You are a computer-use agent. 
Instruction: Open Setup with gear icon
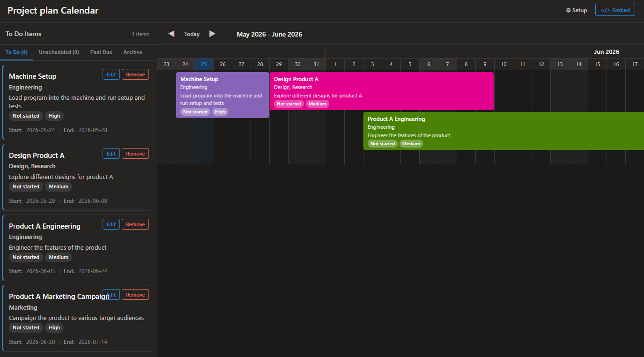(x=576, y=10)
